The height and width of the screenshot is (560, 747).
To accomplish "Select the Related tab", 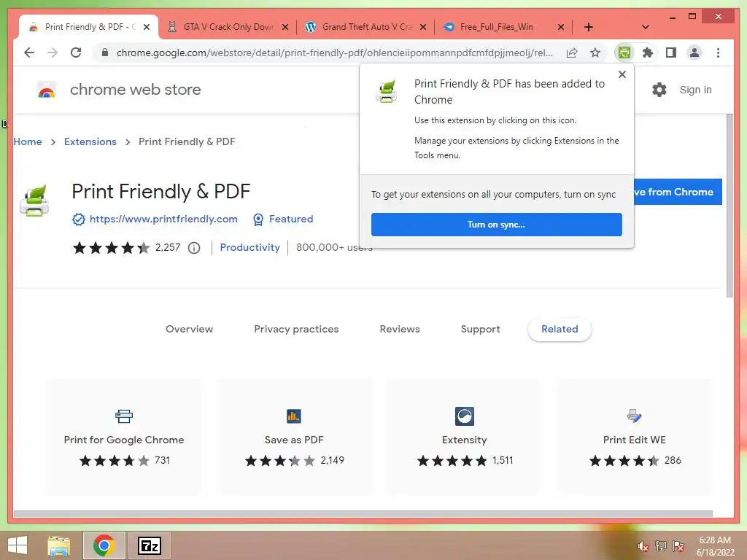I will pos(560,329).
